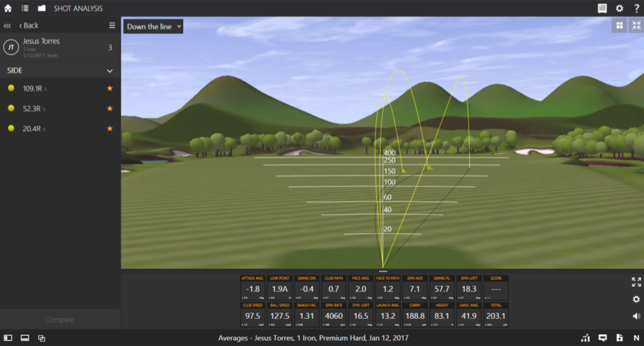Viewport: 644px width, 346px height.
Task: Open the data tiles settings gear
Action: (636, 299)
